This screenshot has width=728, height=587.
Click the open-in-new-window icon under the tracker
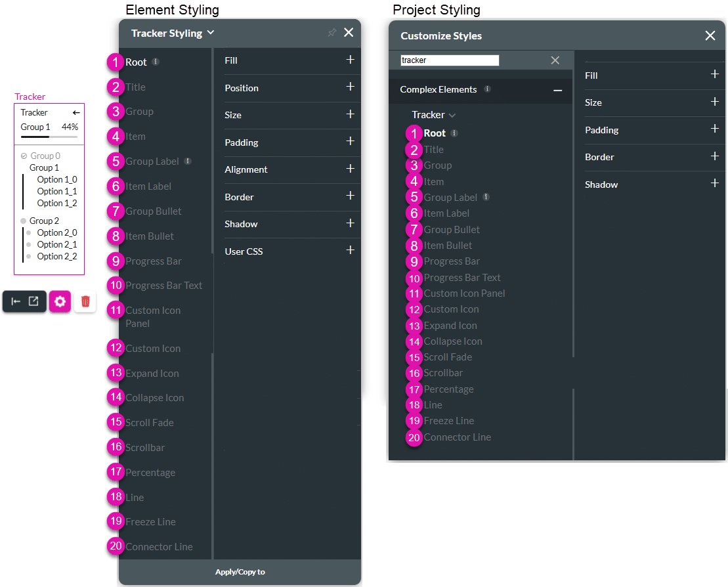click(x=33, y=301)
